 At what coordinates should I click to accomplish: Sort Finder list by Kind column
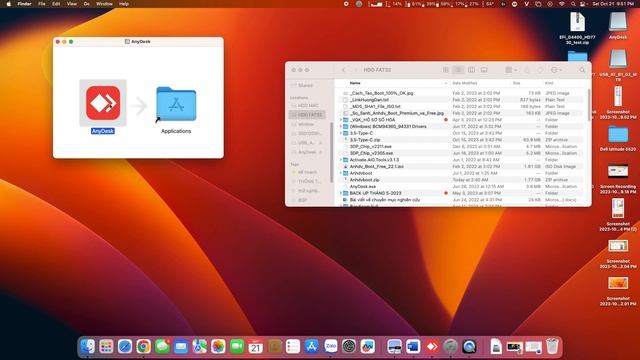(549, 83)
